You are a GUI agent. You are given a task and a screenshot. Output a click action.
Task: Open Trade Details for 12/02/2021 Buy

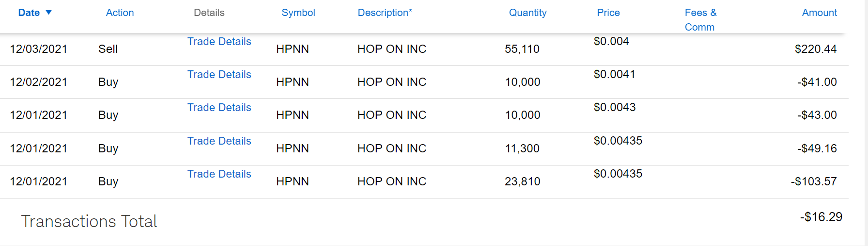[219, 75]
